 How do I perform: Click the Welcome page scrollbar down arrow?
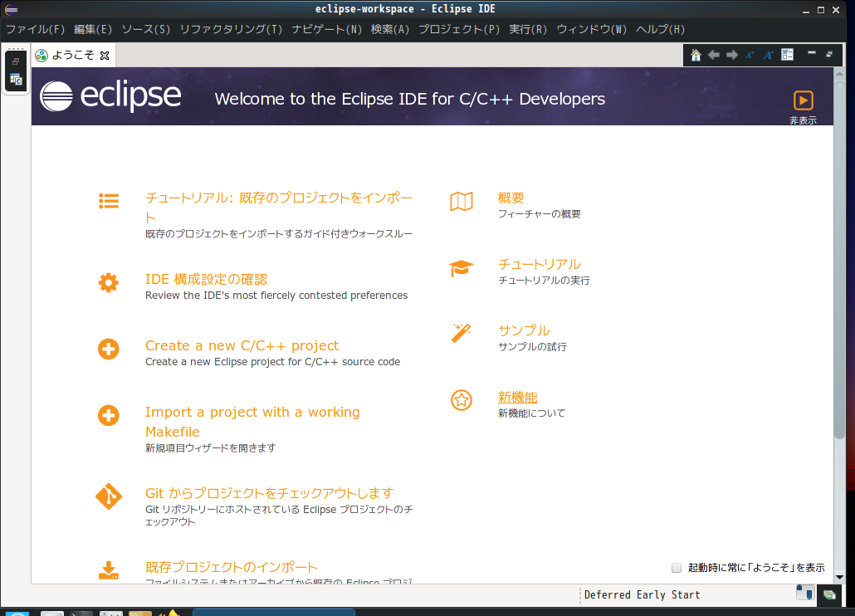click(839, 577)
